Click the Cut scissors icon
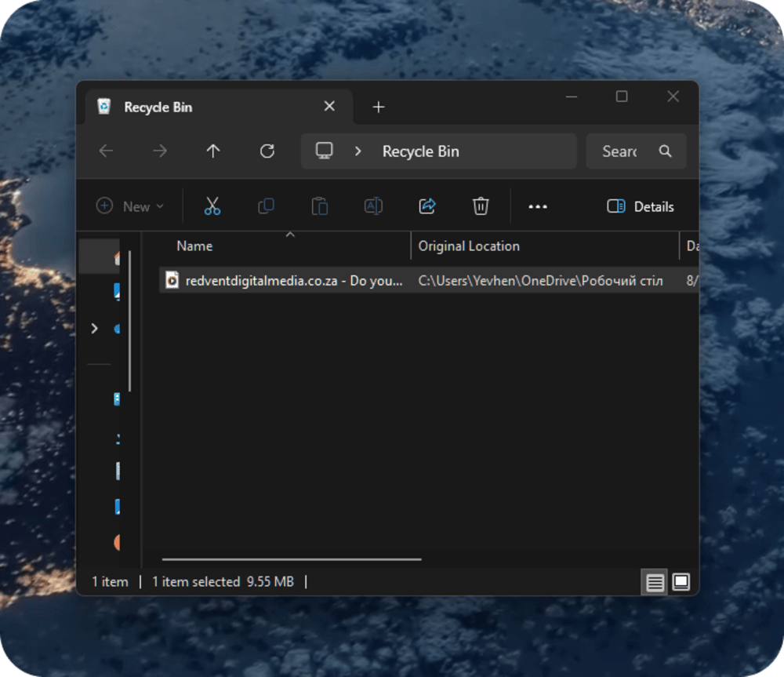The width and height of the screenshot is (784, 677). tap(212, 206)
